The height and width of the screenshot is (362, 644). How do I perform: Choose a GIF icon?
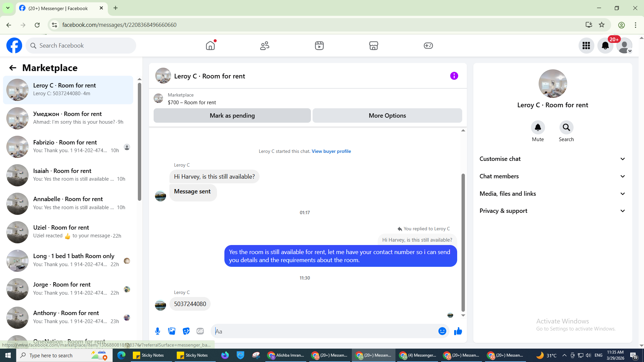(200, 331)
